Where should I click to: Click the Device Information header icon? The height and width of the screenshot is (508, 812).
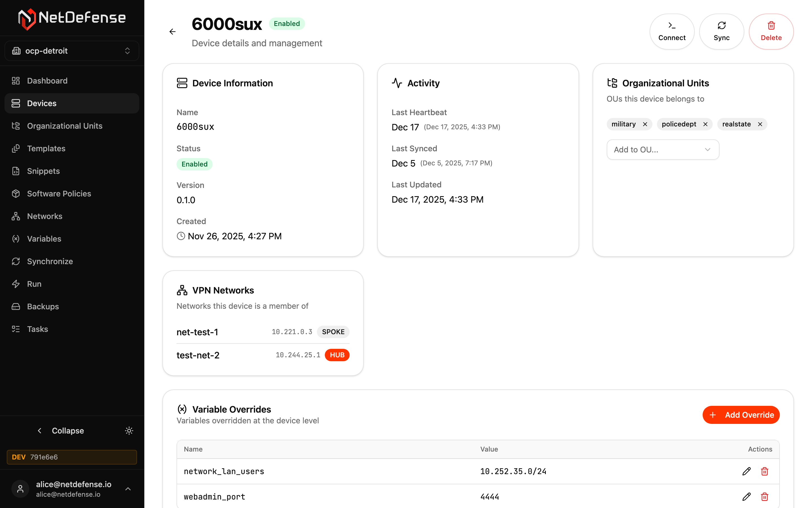(x=182, y=83)
